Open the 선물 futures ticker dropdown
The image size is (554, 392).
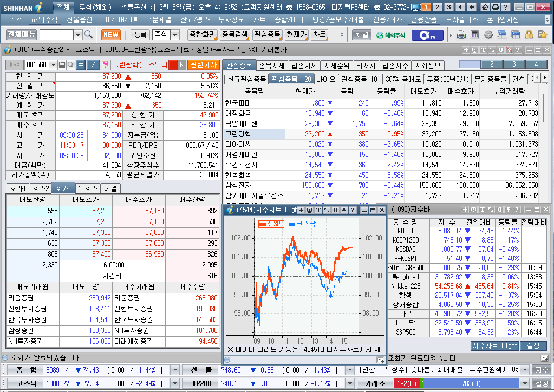click(350, 370)
